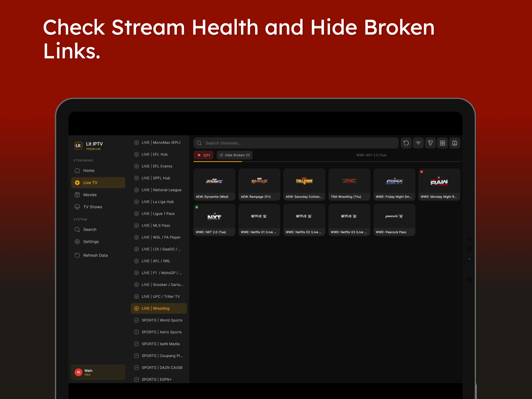The width and height of the screenshot is (532, 399).
Task: Select LIVE | Snooker / Darts category
Action: click(x=159, y=285)
